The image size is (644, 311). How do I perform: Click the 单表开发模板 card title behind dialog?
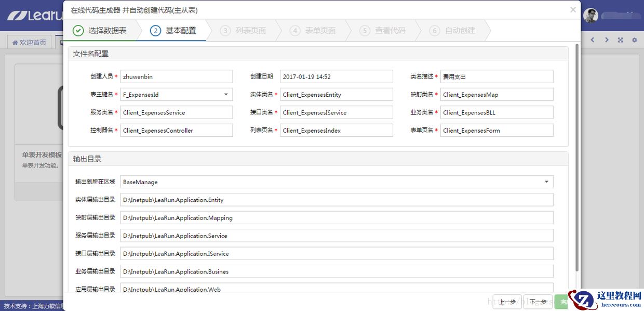[42, 155]
